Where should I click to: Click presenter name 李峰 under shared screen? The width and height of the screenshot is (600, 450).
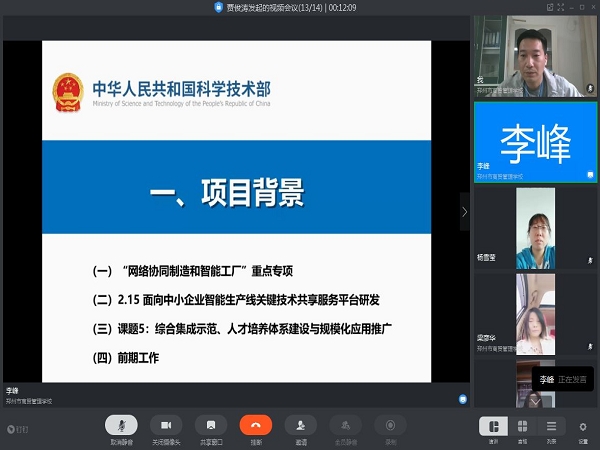[x=12, y=391]
